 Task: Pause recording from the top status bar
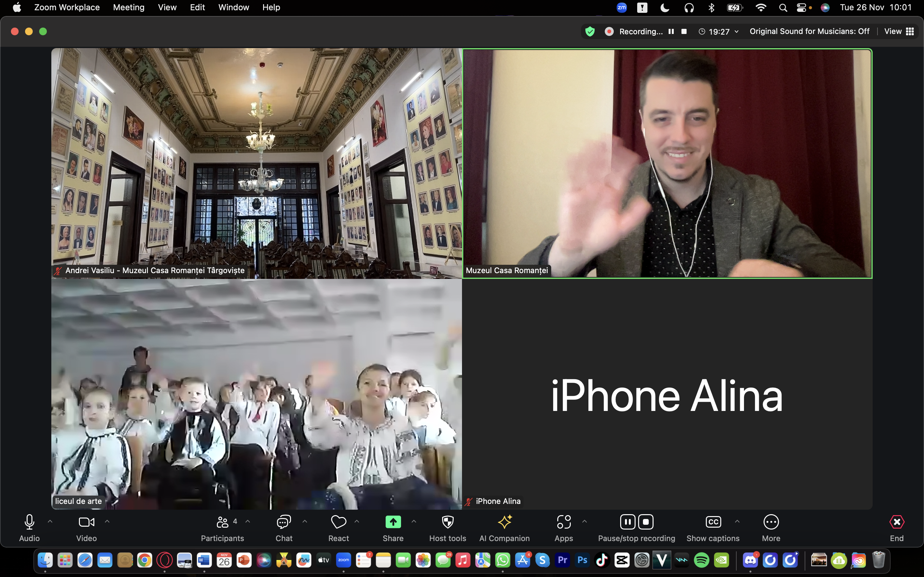[x=671, y=31]
